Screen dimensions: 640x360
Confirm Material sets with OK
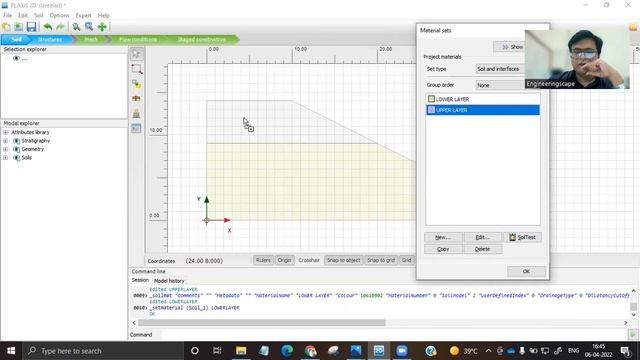(526, 271)
